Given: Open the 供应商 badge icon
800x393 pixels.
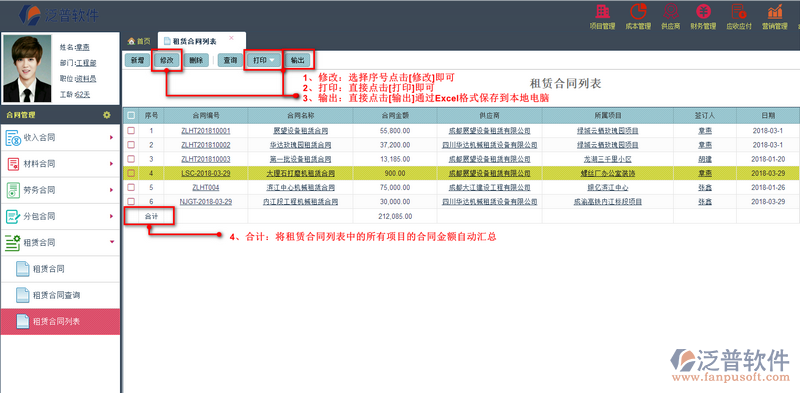Looking at the screenshot, I should [670, 11].
